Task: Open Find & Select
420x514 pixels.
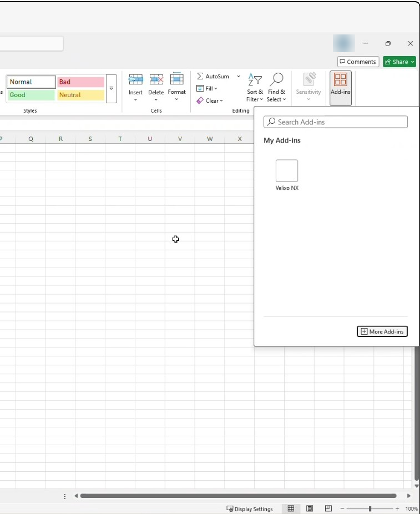Action: [276, 87]
